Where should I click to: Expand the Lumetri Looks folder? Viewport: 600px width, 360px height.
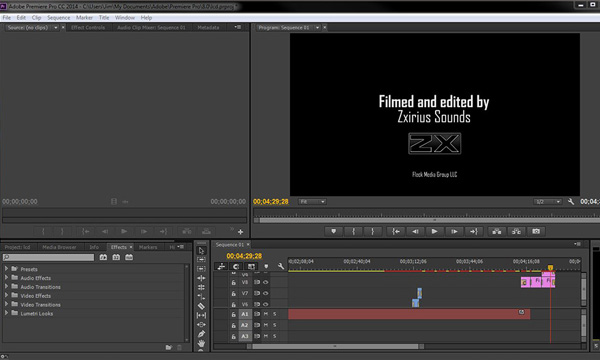click(6, 313)
